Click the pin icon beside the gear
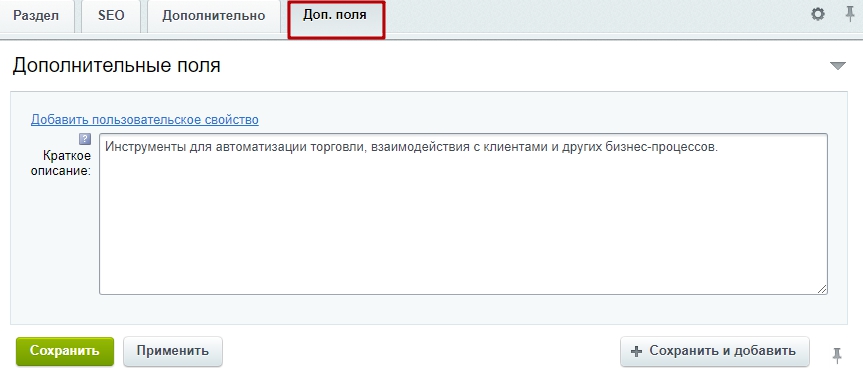 coord(850,14)
